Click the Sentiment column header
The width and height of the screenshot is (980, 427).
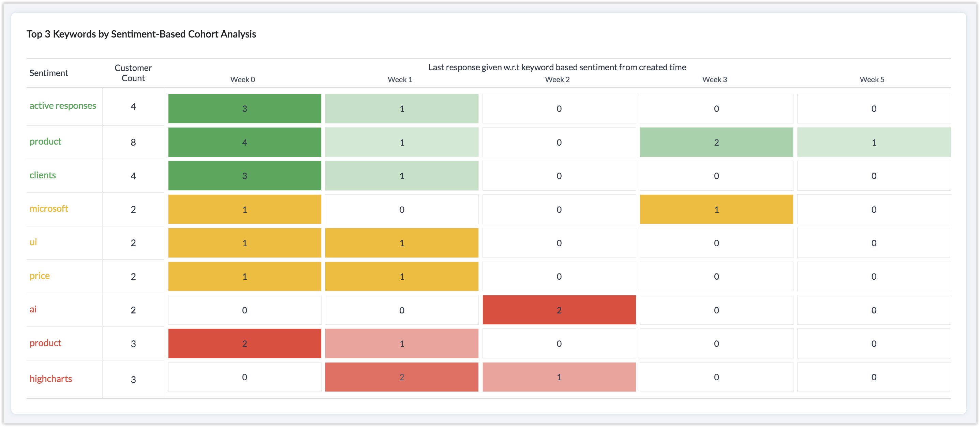tap(49, 73)
